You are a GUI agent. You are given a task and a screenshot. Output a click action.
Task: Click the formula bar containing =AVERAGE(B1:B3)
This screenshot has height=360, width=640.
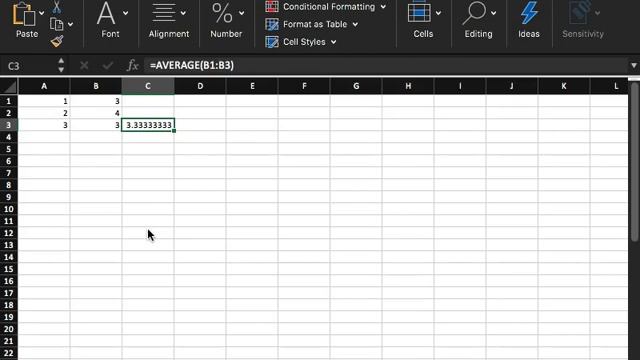[x=385, y=65]
